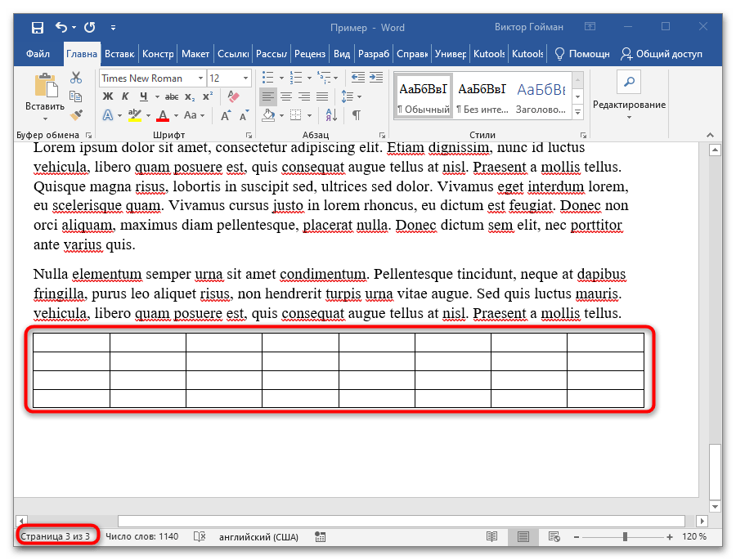Switch to the Вид tab
Viewport: 736px width, 560px height.
(342, 54)
